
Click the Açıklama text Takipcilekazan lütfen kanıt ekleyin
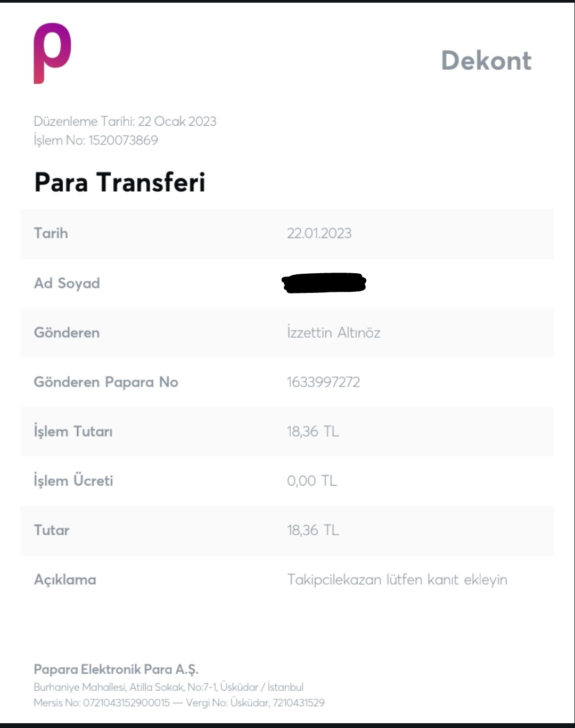click(397, 579)
